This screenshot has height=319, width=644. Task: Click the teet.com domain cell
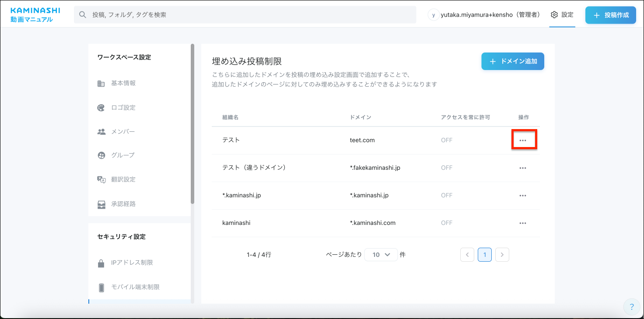[362, 140]
